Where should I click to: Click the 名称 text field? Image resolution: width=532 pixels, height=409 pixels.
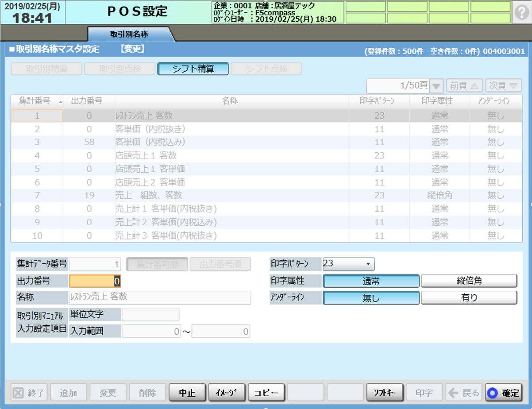(160, 298)
